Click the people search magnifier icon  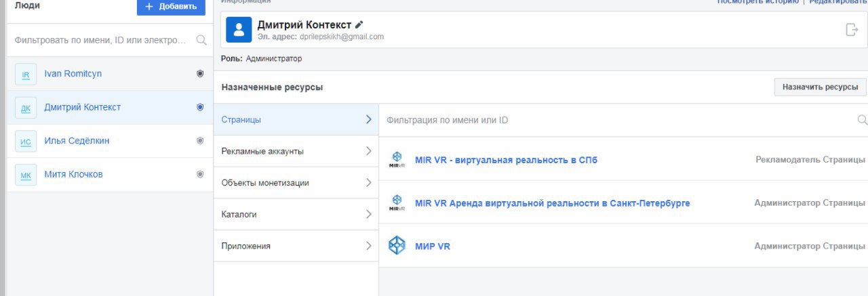pyautogui.click(x=201, y=41)
